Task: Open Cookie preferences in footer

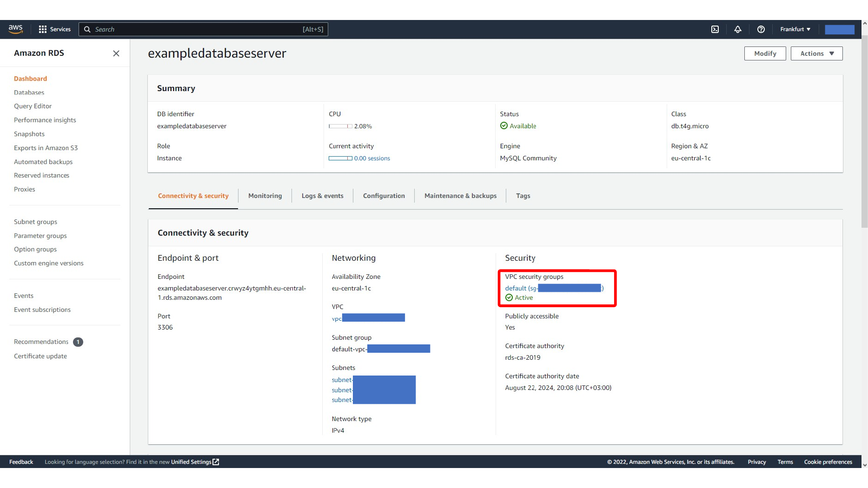Action: (x=828, y=462)
